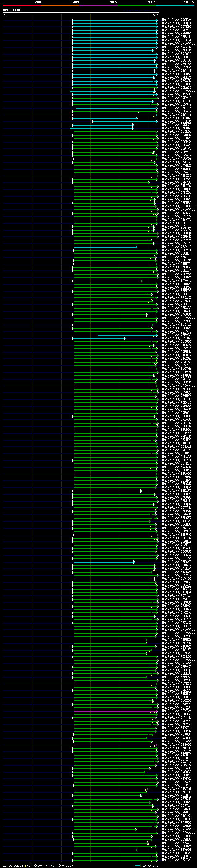The height and width of the screenshot is (868, 197).
Task: Open hit UniRef100_A9PBA1
Action: coord(176,33)
